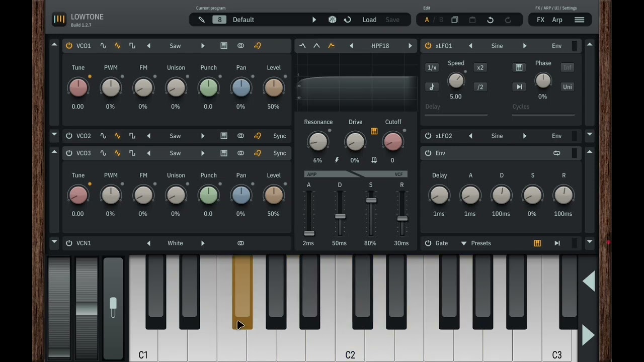Click the copy icon in Edit section
This screenshot has width=644, height=362.
point(455,20)
